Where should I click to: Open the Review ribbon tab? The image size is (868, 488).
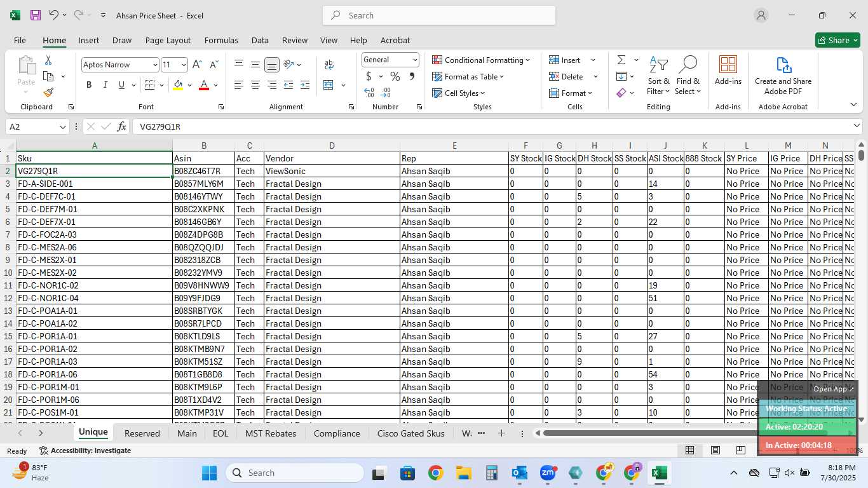(295, 40)
